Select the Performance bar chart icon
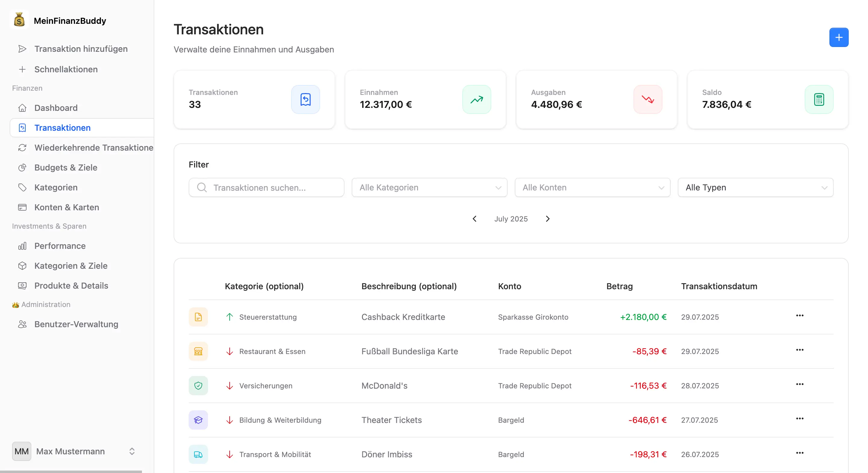The width and height of the screenshot is (868, 473). click(x=22, y=246)
